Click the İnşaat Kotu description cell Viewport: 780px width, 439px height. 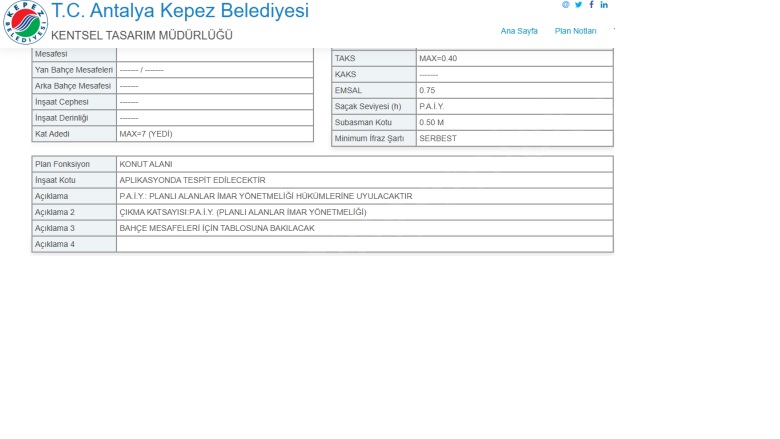coord(192,180)
